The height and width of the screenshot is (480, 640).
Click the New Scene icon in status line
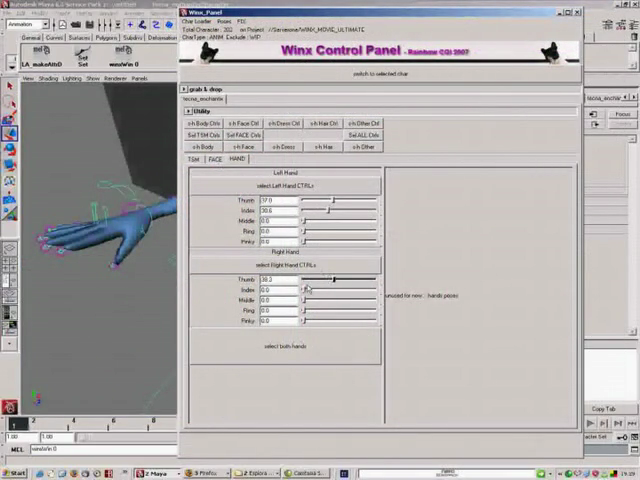tap(62, 25)
